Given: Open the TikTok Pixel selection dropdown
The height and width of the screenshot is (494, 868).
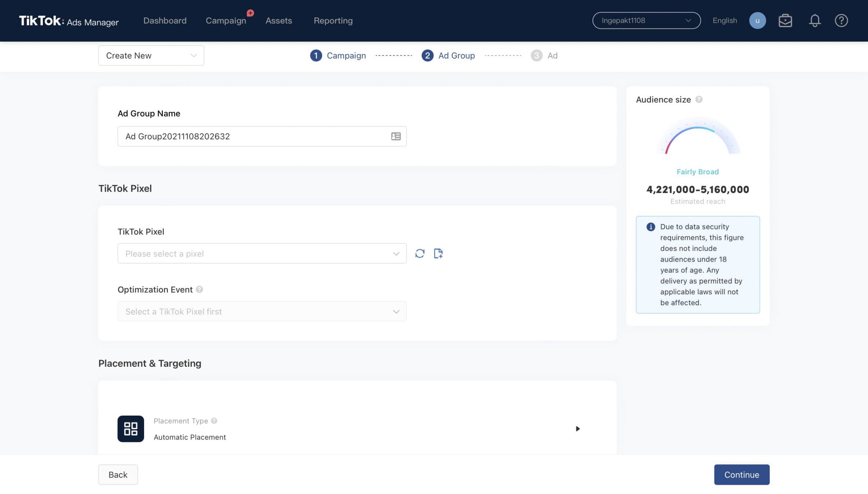Looking at the screenshot, I should coord(262,254).
